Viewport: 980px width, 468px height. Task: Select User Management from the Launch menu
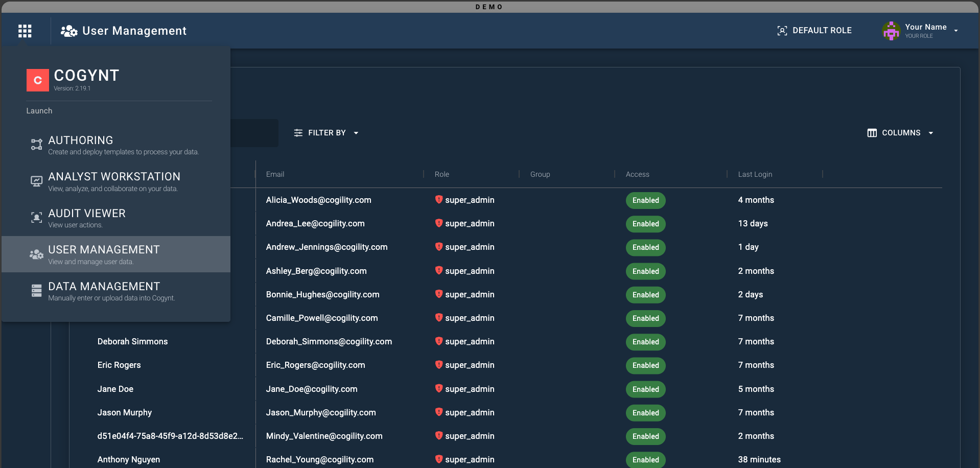coord(104,254)
